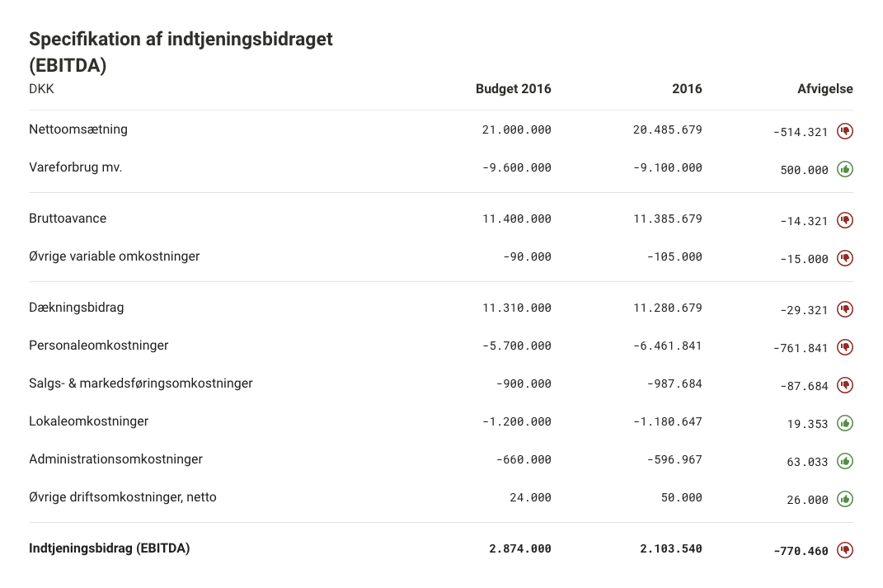883x588 pixels.
Task: Click thumbs-down icon for Øvrige variable omkostninger
Action: pos(845,258)
